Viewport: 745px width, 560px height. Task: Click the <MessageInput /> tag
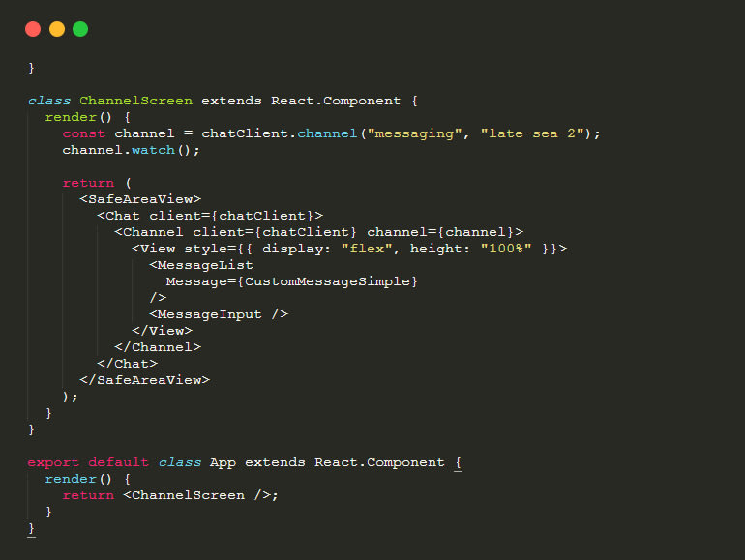[x=219, y=314]
